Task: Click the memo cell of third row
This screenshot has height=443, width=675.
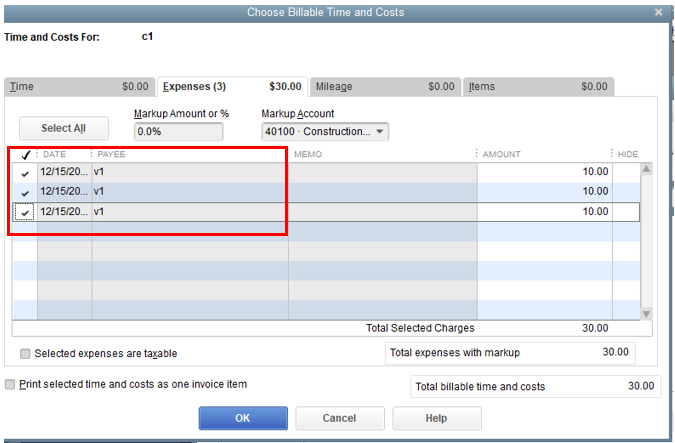Action: point(383,212)
